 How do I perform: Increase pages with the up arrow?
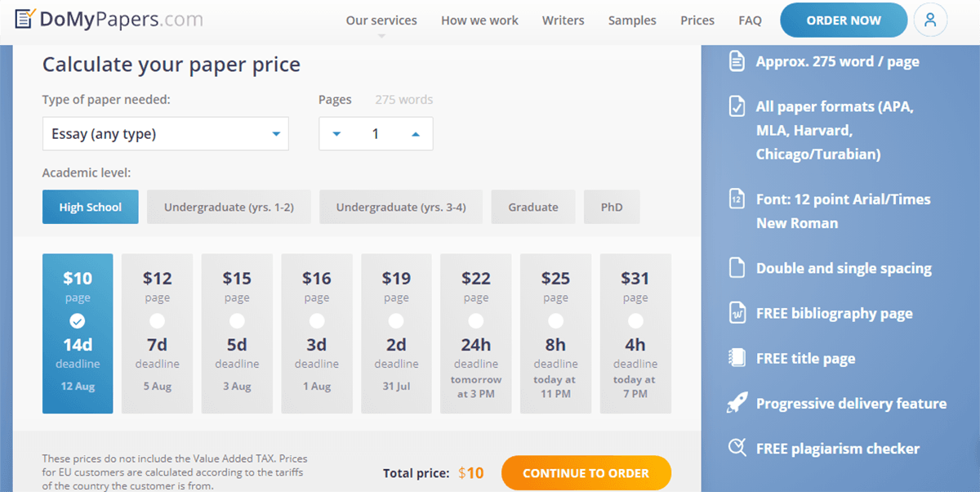416,134
